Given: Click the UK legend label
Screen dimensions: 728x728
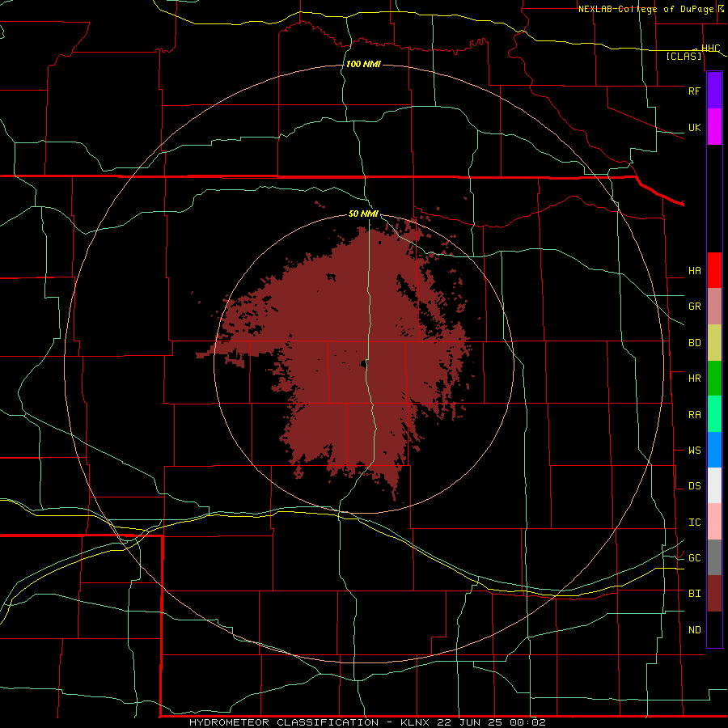Looking at the screenshot, I should point(694,127).
